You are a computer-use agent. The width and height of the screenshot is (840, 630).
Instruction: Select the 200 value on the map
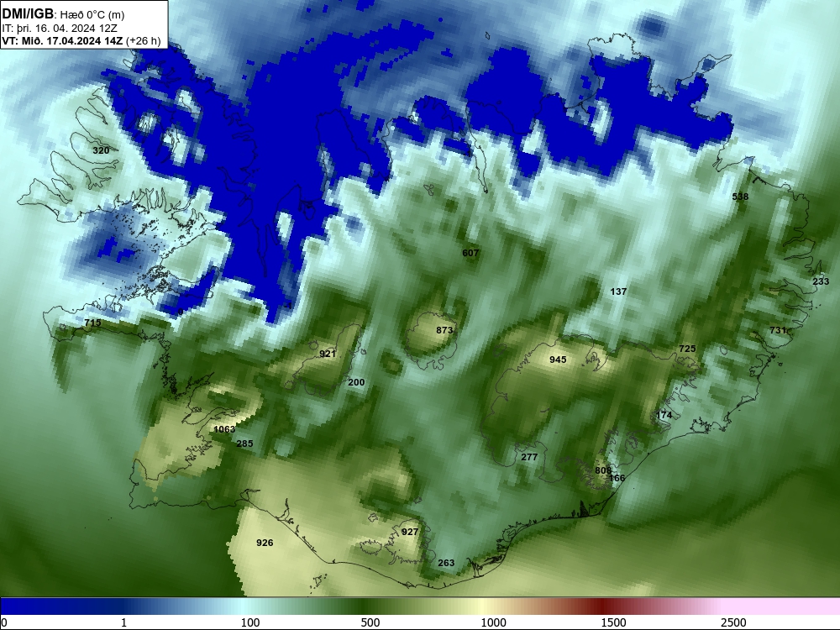[x=356, y=382]
